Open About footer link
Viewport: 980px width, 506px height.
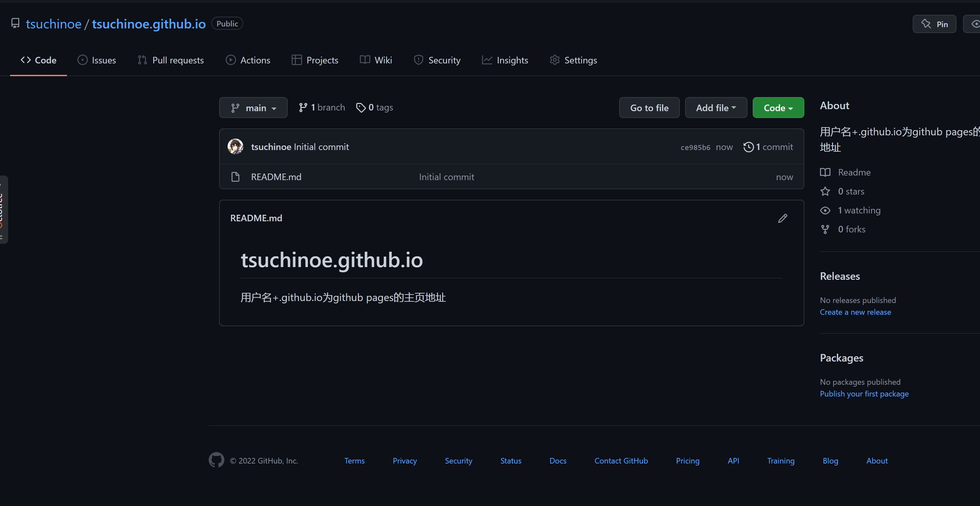(877, 461)
